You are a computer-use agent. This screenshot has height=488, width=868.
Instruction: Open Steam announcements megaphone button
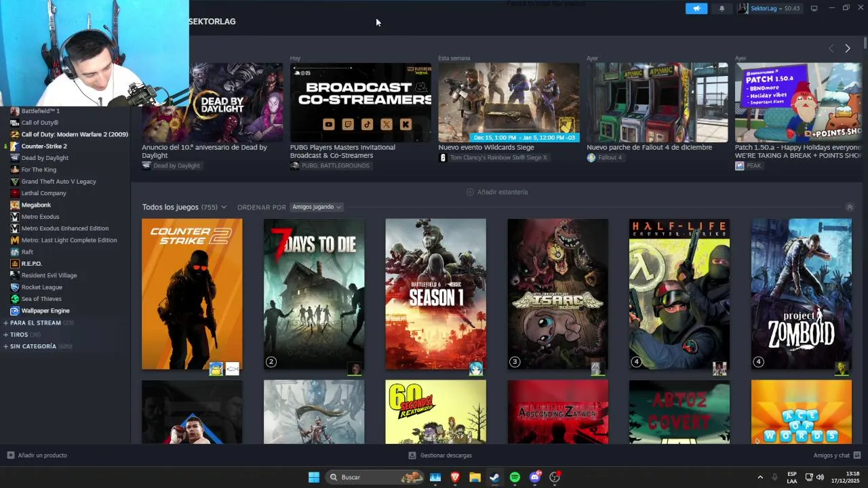pyautogui.click(x=696, y=8)
